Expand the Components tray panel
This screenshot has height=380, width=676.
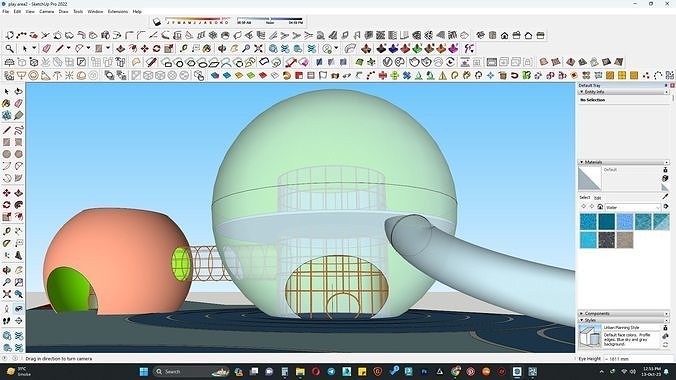[623, 314]
